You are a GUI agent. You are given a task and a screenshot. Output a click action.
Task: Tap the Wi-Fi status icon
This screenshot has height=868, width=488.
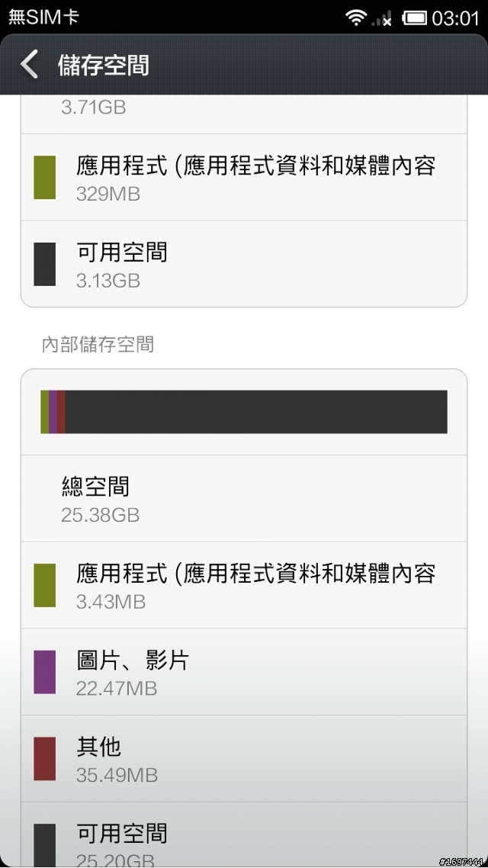point(355,18)
